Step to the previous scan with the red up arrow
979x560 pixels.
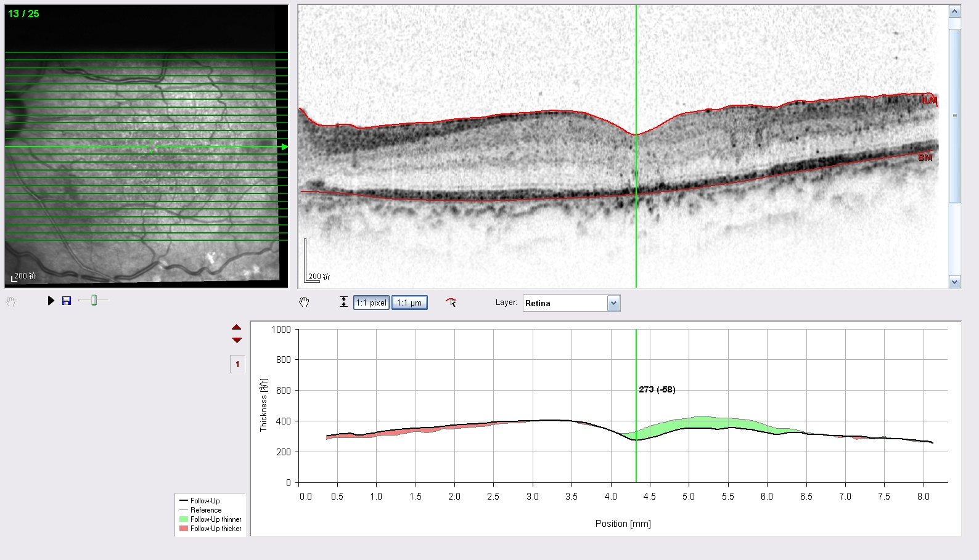click(237, 327)
